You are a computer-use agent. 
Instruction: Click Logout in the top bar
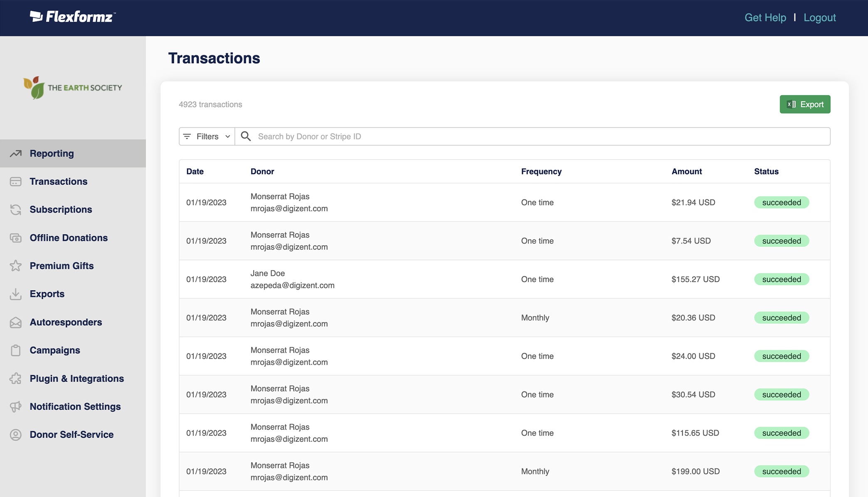pos(819,17)
